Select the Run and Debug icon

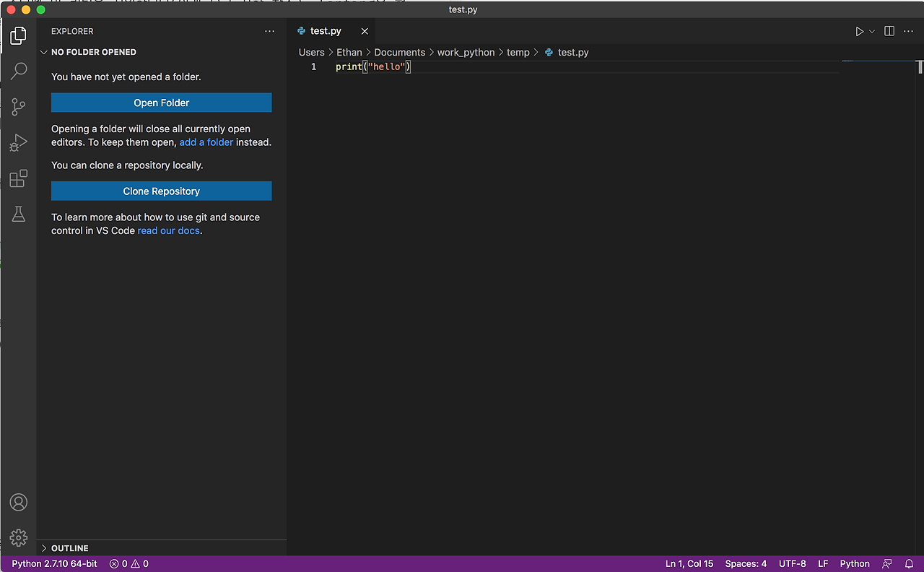[x=18, y=142]
